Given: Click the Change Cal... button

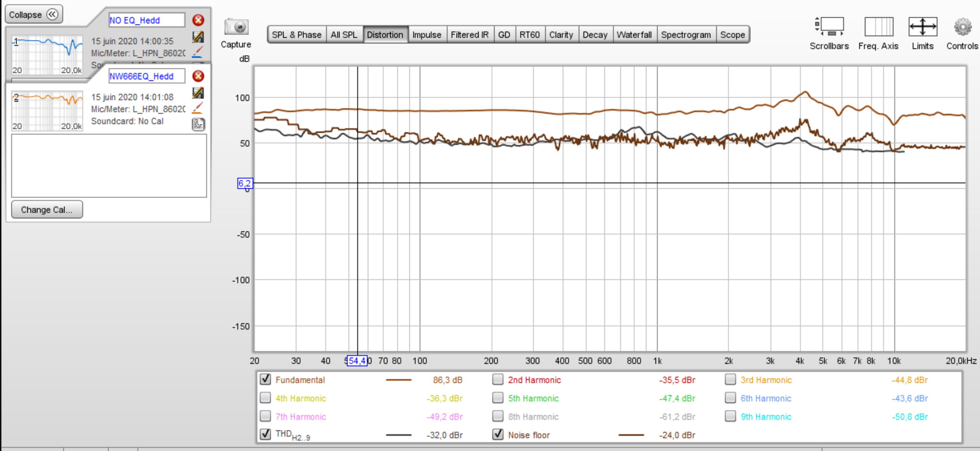Looking at the screenshot, I should [47, 210].
